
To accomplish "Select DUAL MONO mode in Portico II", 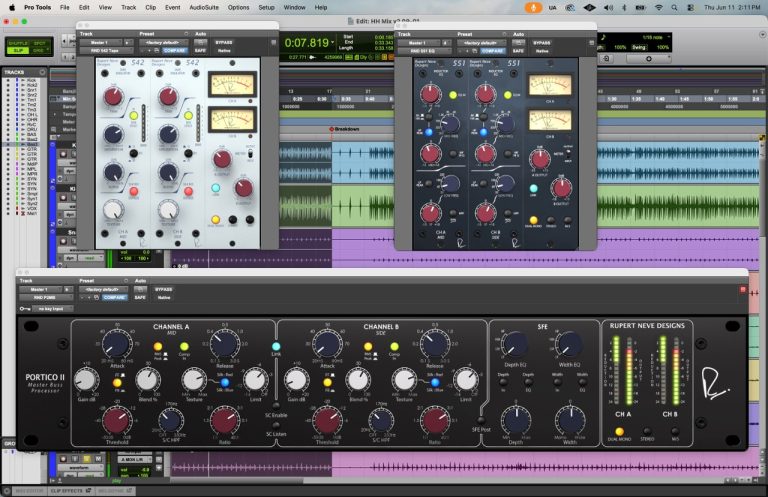I will (x=619, y=431).
